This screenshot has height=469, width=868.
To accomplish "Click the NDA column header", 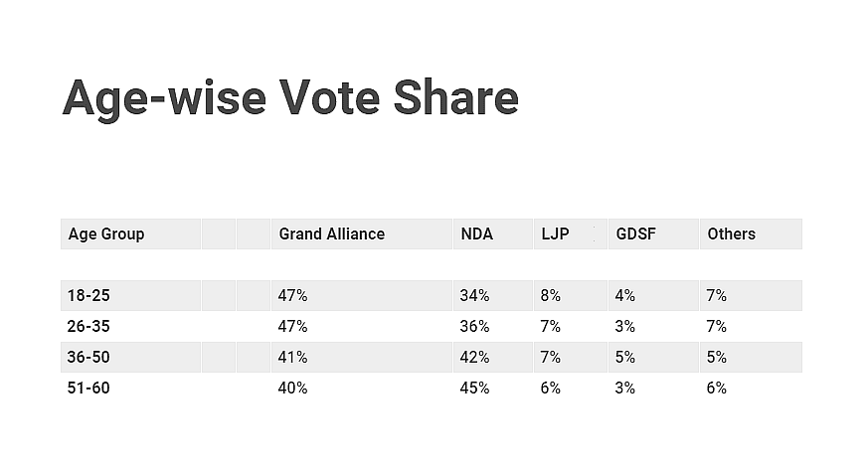I will tap(476, 234).
